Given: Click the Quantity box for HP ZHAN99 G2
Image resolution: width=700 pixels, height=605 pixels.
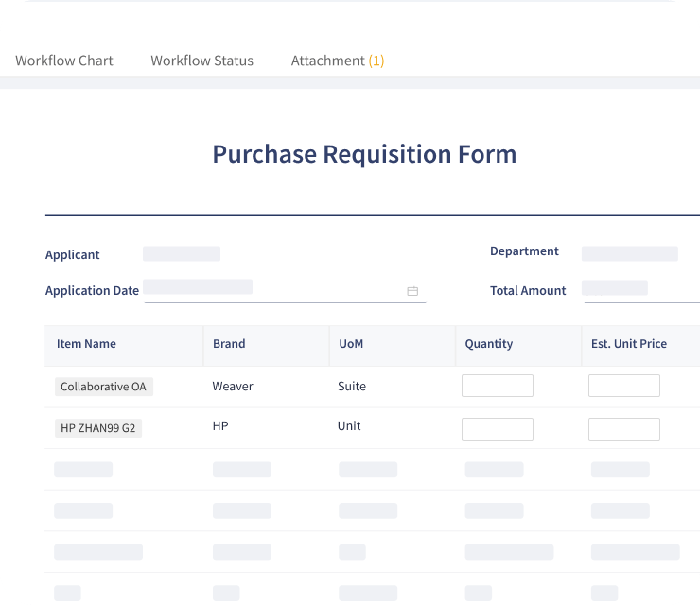Looking at the screenshot, I should coord(497,428).
